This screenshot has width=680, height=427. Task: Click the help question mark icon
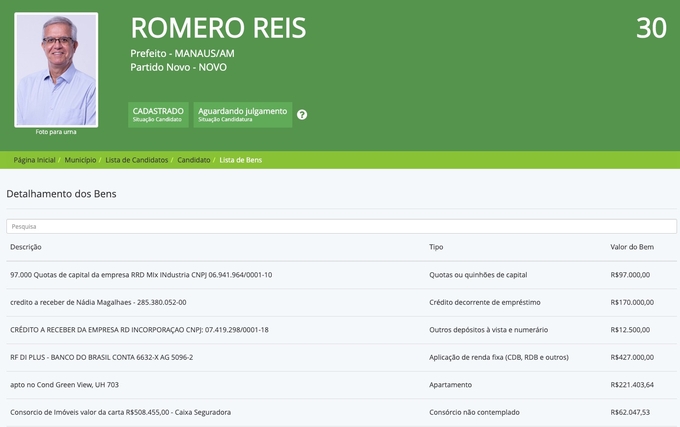point(302,115)
